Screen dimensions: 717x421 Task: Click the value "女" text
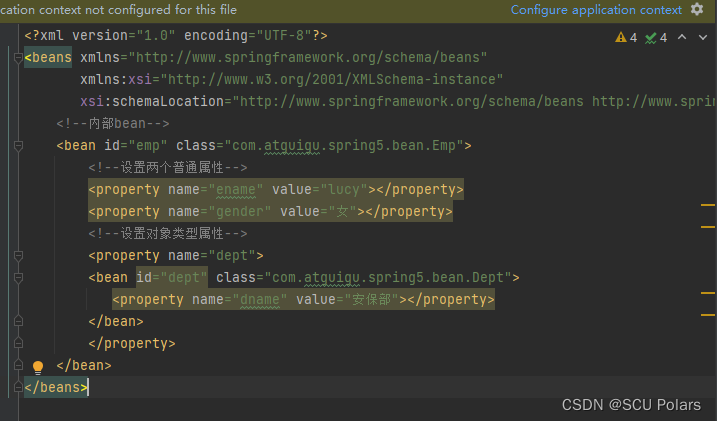coord(342,211)
